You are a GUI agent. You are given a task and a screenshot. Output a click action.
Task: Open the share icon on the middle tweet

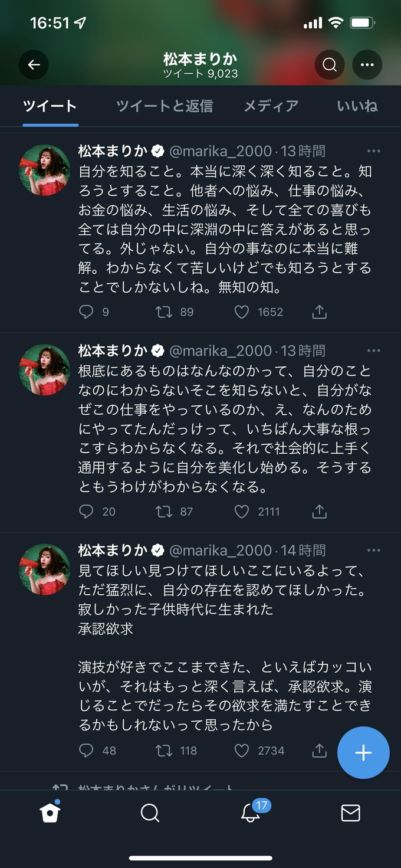[318, 512]
